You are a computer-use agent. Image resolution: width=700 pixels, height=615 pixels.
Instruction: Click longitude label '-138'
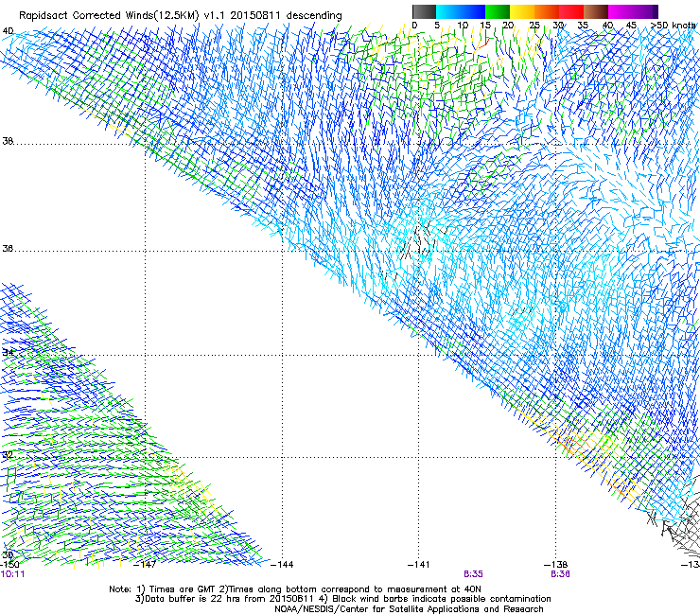(556, 565)
